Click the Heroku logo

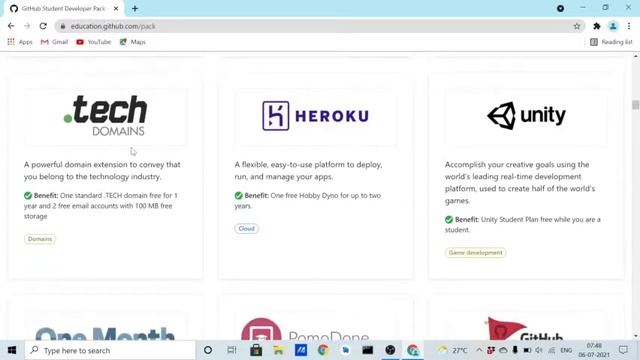[x=316, y=116]
